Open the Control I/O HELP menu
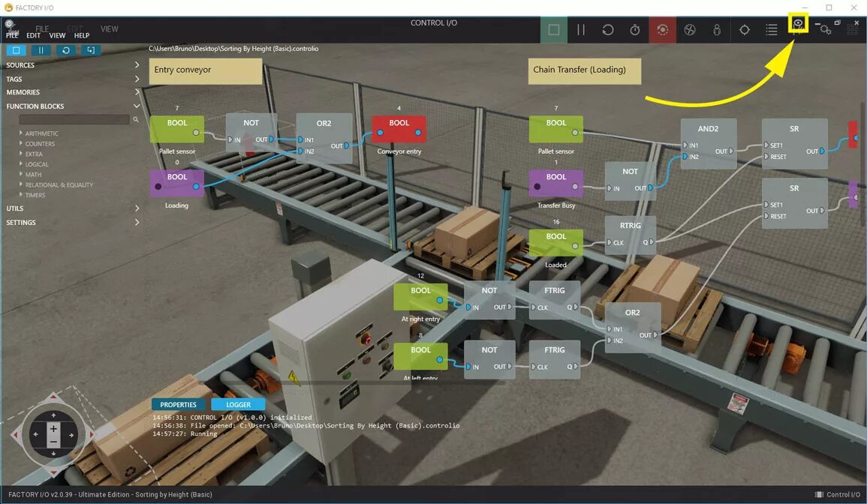 (x=82, y=35)
